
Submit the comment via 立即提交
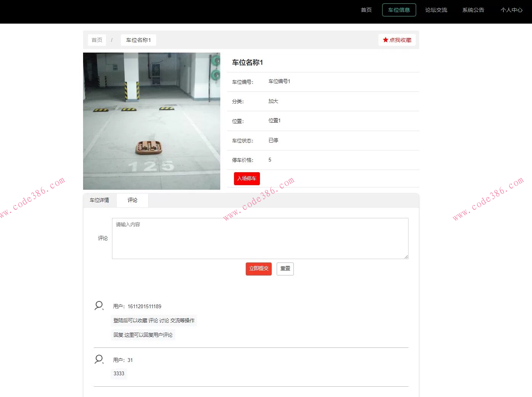point(258,269)
